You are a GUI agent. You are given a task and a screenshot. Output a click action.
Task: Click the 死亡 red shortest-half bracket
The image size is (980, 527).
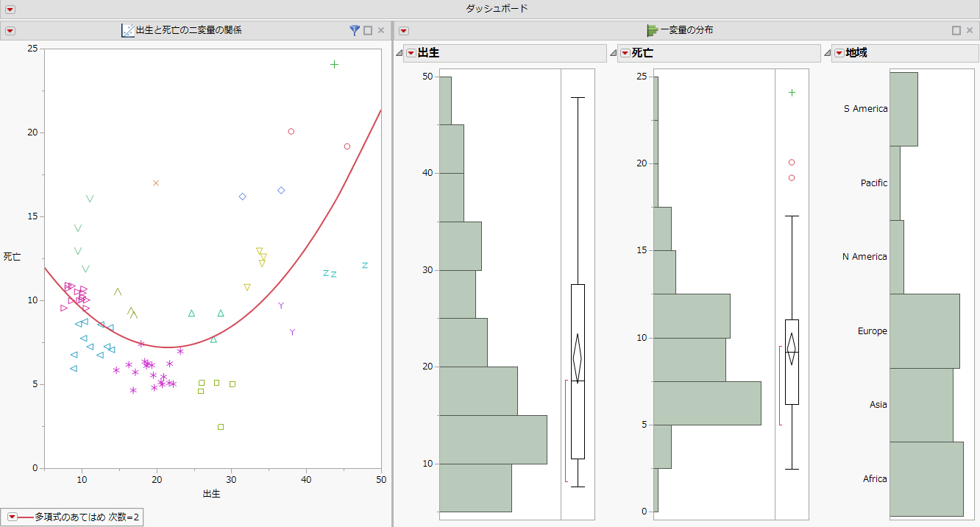coord(780,385)
